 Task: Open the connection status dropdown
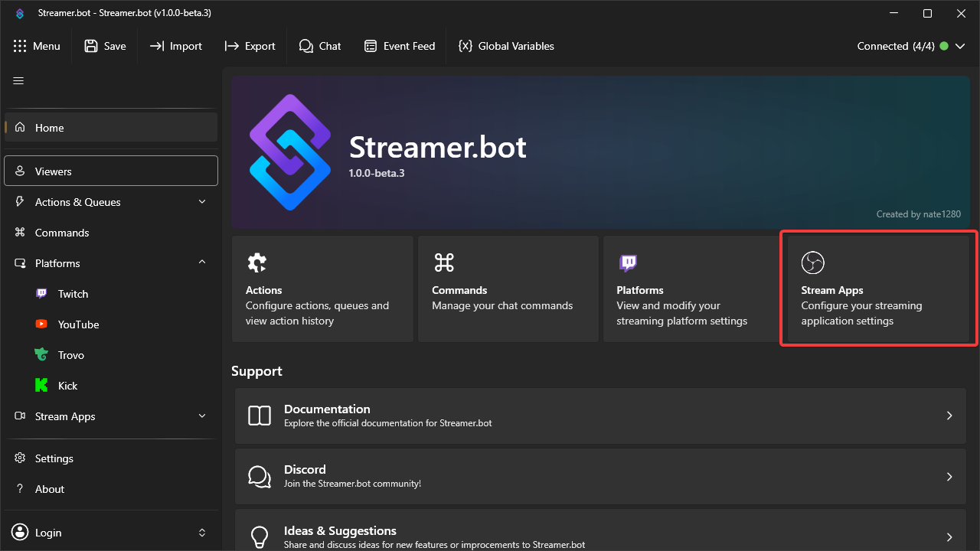(x=960, y=46)
